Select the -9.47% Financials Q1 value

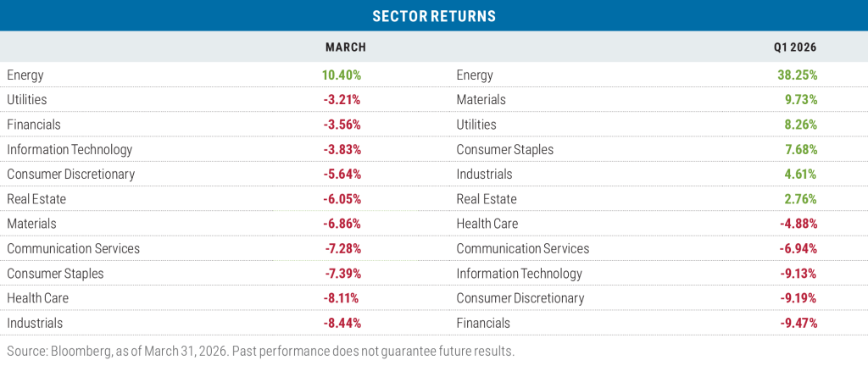(x=798, y=323)
